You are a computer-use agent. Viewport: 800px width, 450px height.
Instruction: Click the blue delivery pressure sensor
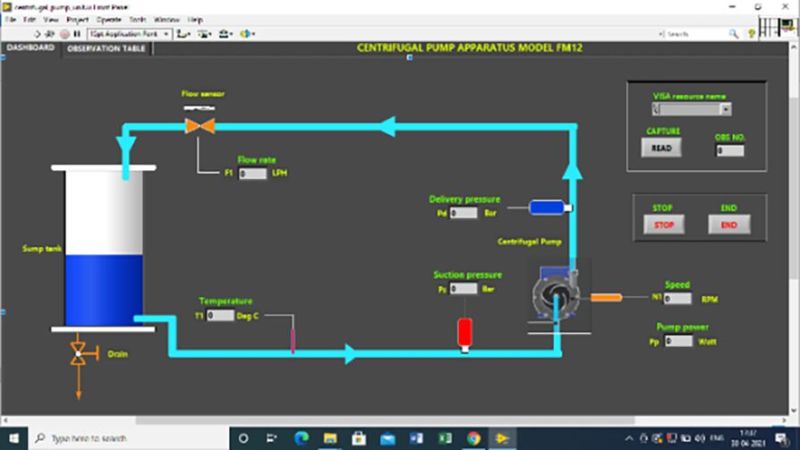point(546,207)
